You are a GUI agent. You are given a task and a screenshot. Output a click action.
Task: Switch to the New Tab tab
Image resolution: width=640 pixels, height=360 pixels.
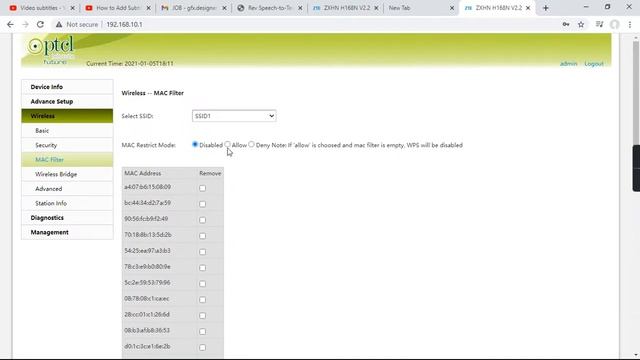[420, 8]
